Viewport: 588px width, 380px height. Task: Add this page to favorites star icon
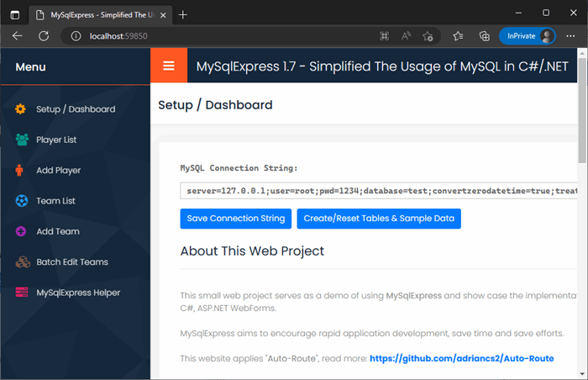tap(428, 36)
